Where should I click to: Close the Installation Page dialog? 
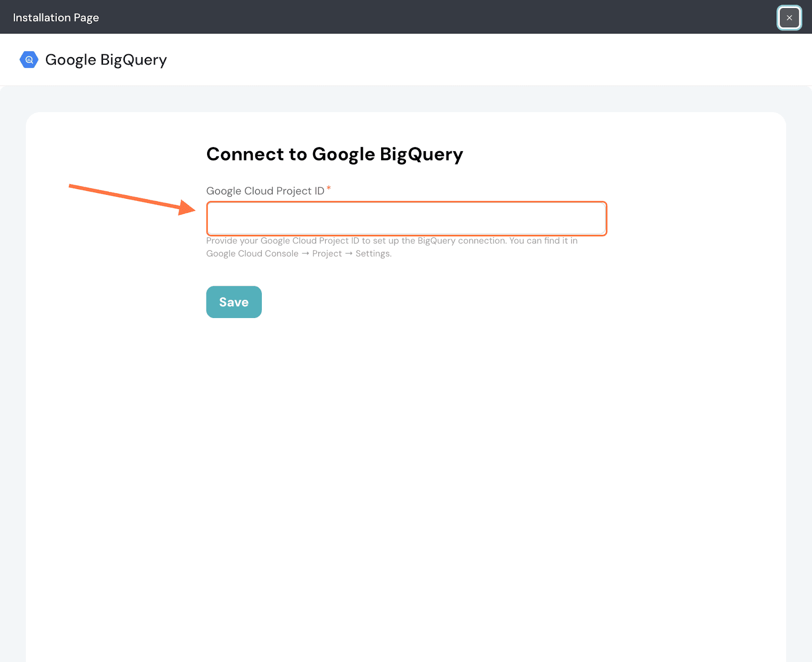pyautogui.click(x=789, y=18)
